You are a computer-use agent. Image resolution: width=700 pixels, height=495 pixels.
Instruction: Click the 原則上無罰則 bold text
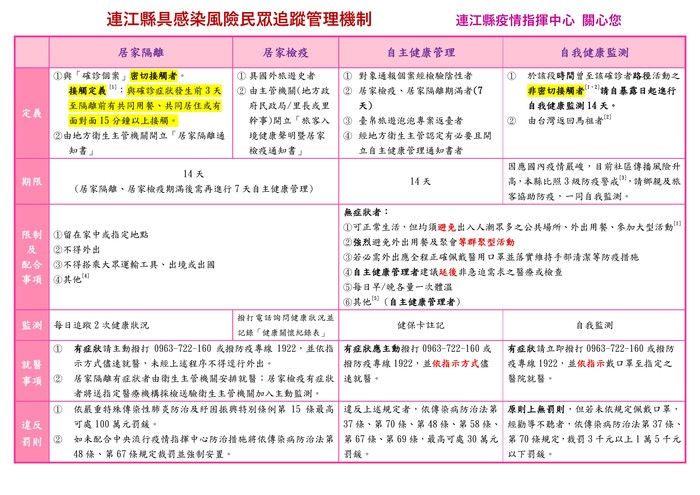pyautogui.click(x=538, y=409)
